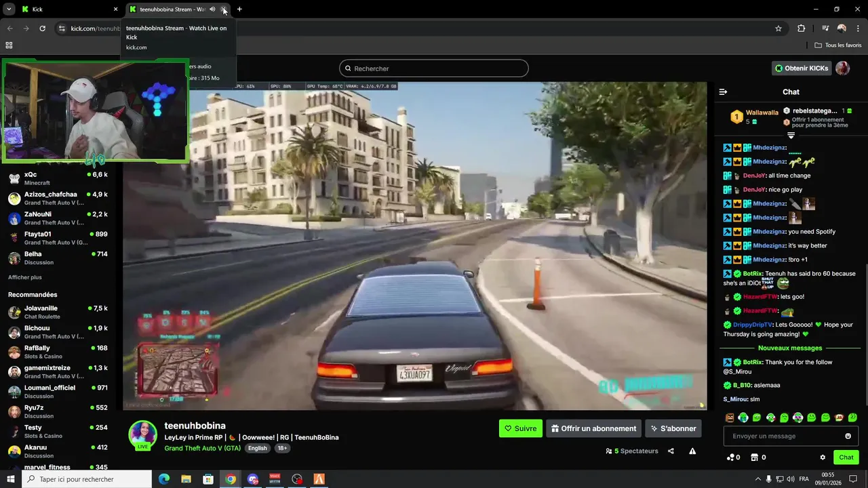Open Belha channel in sidebar
The width and height of the screenshot is (868, 488).
(58, 258)
